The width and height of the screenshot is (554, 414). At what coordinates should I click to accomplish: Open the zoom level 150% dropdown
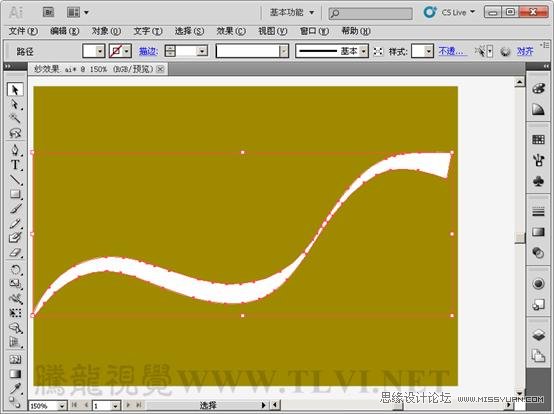pos(61,406)
